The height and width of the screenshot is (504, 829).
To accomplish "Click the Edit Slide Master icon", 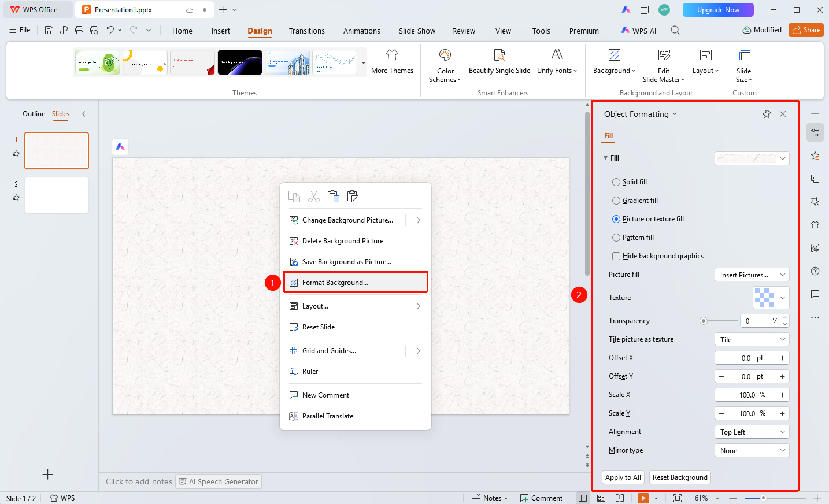I will [664, 55].
